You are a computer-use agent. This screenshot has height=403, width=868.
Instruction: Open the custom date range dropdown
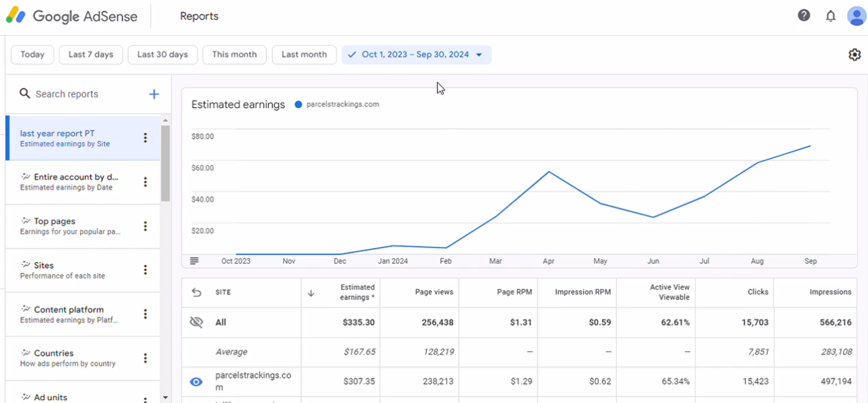tap(416, 55)
